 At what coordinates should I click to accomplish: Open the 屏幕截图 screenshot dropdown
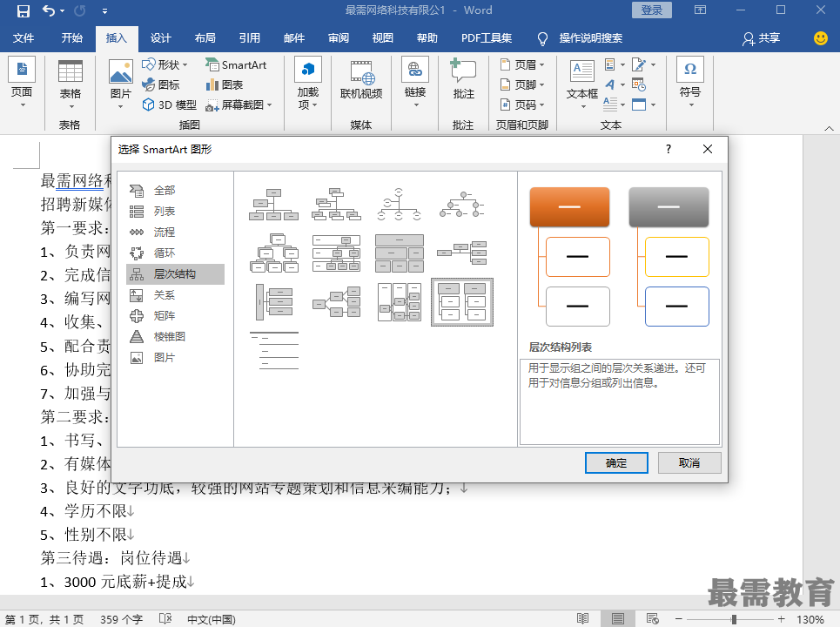(239, 105)
